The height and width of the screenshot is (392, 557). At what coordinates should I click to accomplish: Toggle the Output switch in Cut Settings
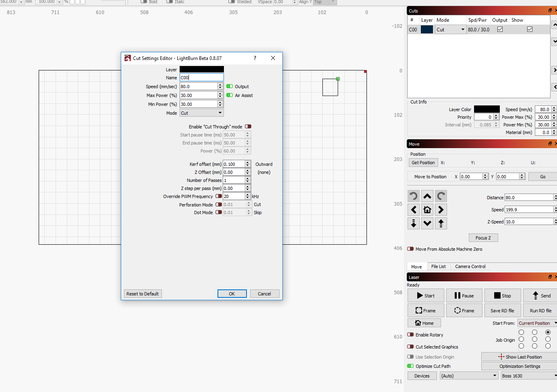tap(230, 87)
